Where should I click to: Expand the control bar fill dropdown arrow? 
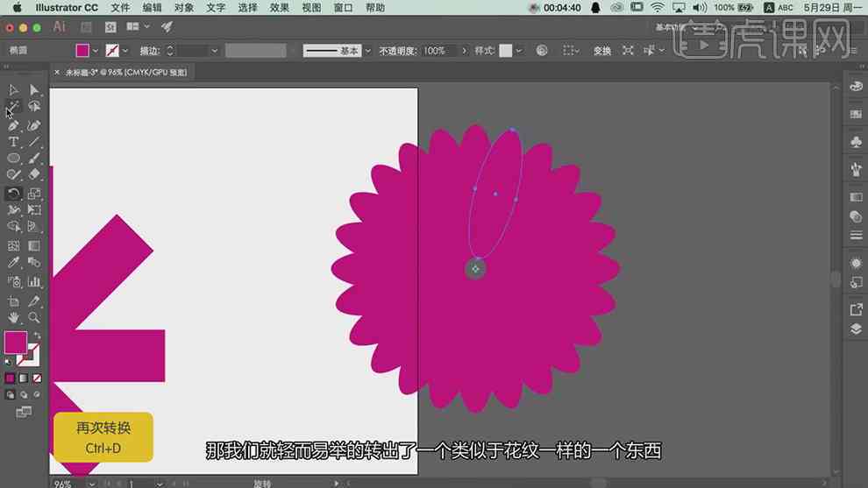pos(96,51)
